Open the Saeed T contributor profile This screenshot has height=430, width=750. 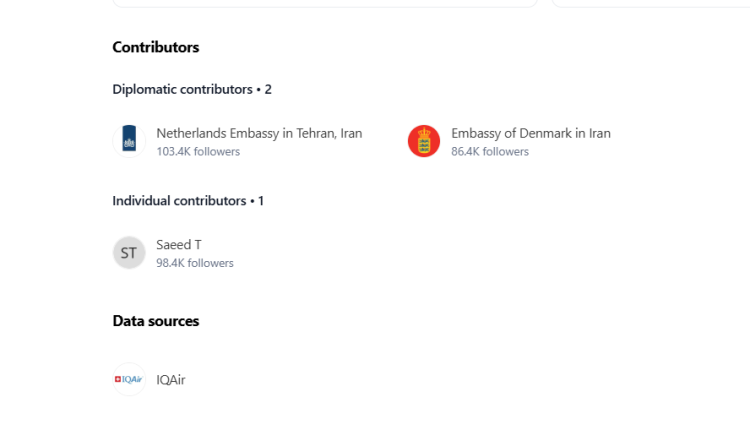(x=179, y=245)
